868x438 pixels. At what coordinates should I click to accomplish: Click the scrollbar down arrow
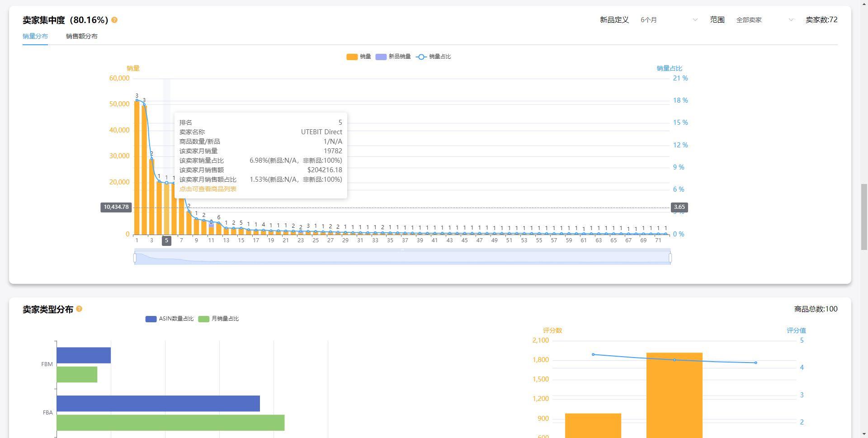point(864,434)
